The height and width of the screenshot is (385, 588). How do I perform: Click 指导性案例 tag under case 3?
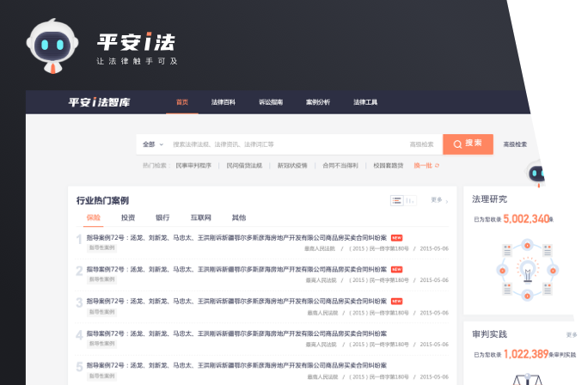(x=101, y=312)
